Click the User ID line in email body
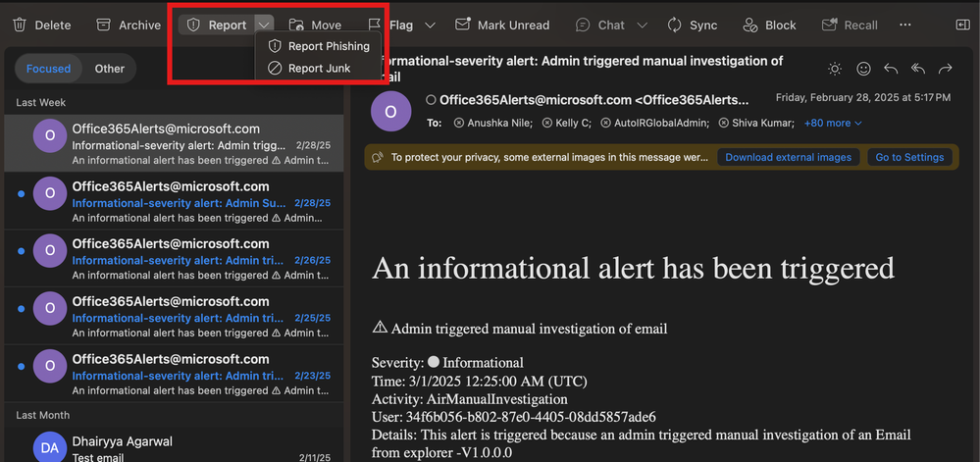Screen dimensions: 980x462 tap(514, 416)
